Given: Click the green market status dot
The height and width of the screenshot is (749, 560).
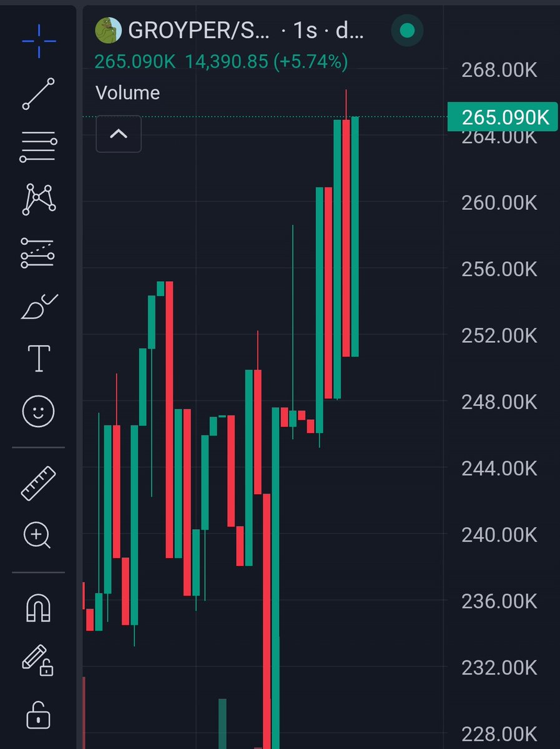Looking at the screenshot, I should pos(407,31).
